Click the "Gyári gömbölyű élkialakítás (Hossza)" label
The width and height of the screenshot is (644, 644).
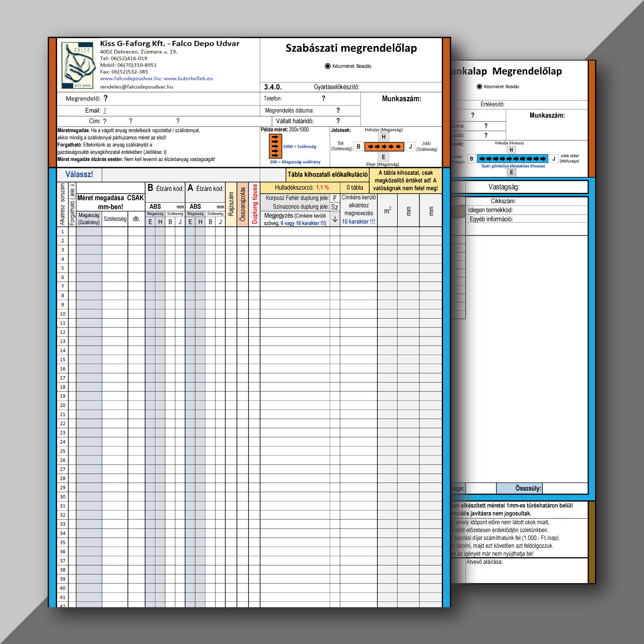tap(513, 166)
